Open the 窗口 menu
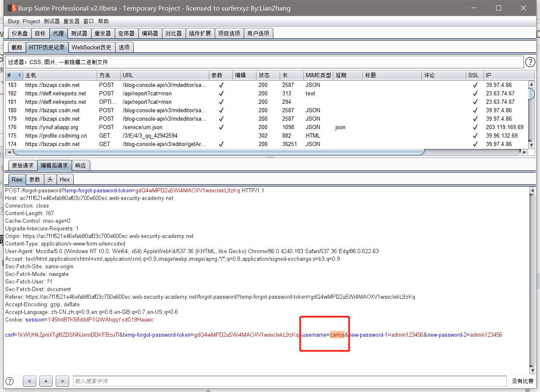This screenshot has height=392, width=540. pyautogui.click(x=89, y=21)
